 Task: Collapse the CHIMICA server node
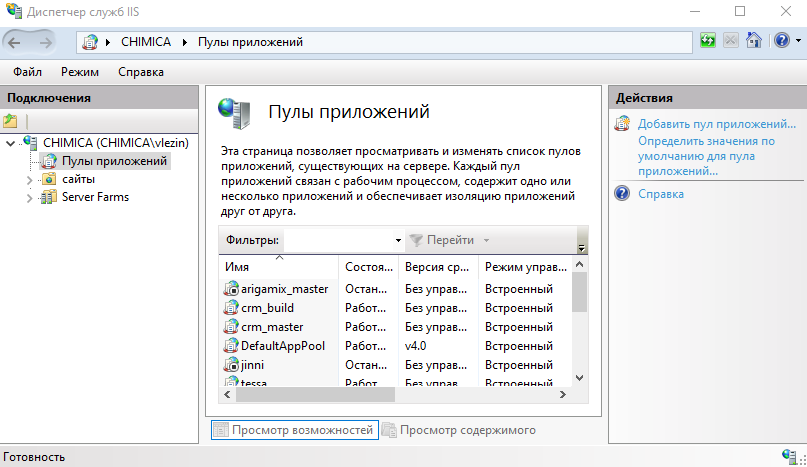[11, 143]
